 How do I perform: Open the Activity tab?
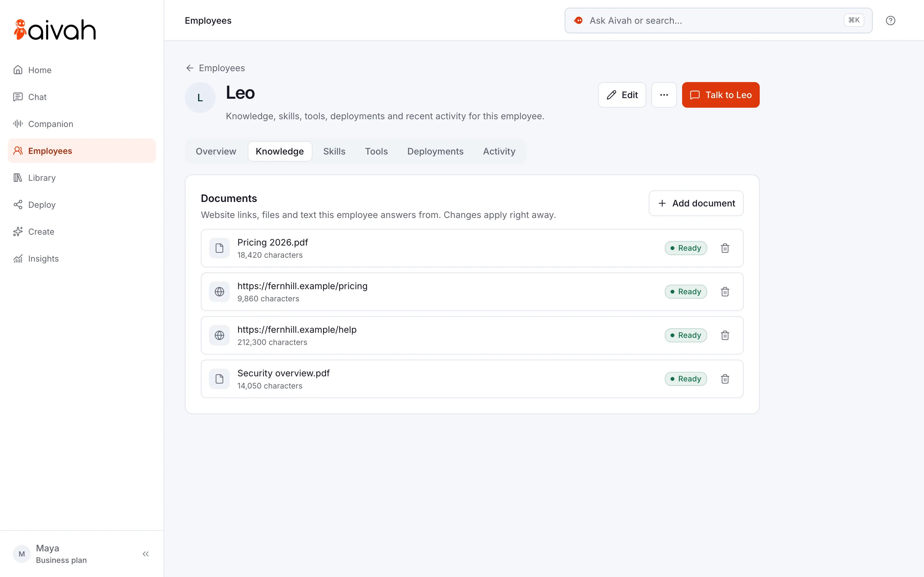(499, 152)
